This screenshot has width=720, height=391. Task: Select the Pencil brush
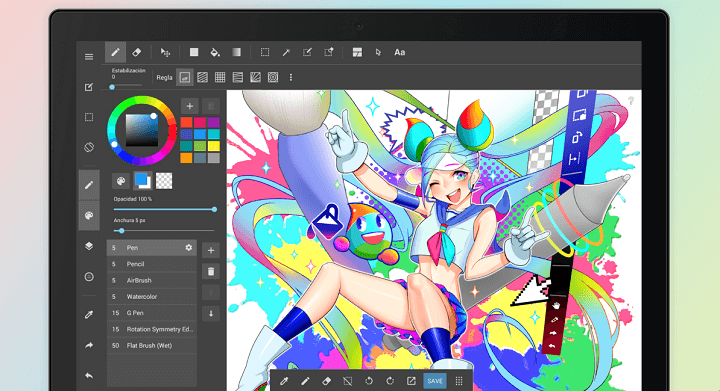click(x=152, y=264)
